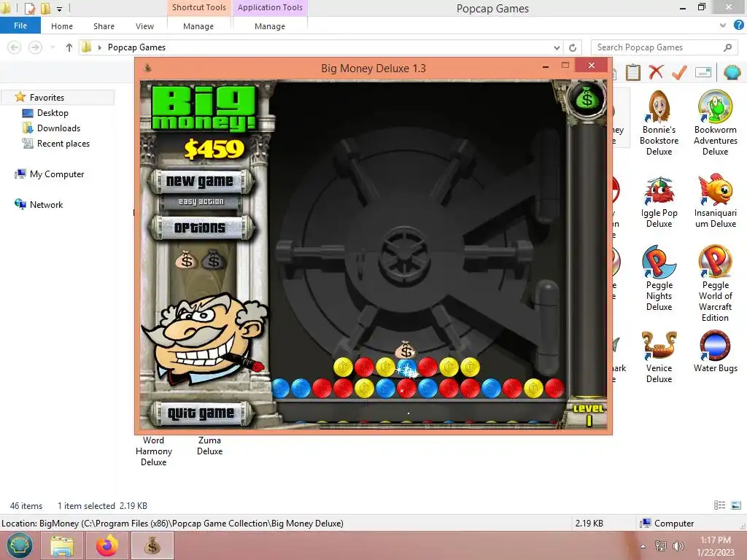Switch to large icons view in status bar
Screen dimensions: 747x560
click(x=735, y=505)
